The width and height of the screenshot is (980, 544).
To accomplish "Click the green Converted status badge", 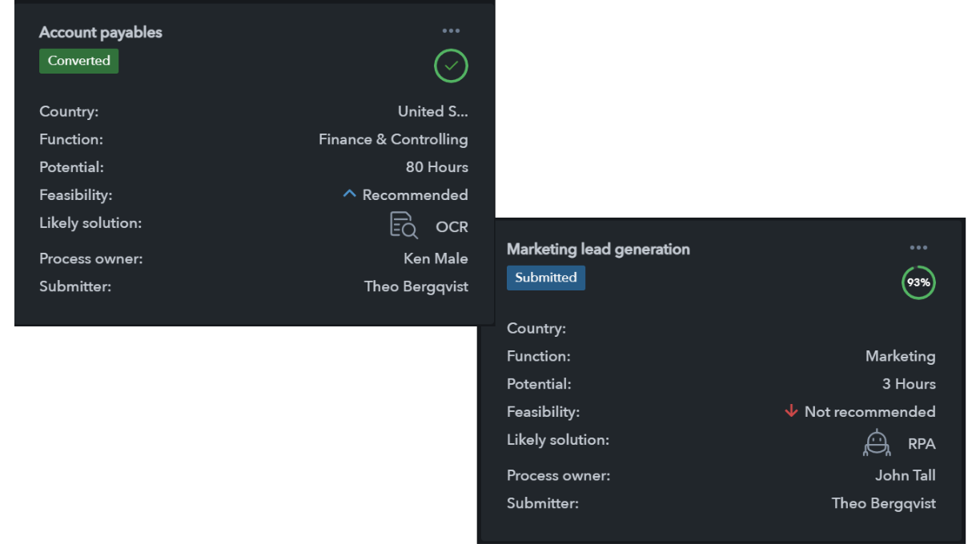I will 78,61.
